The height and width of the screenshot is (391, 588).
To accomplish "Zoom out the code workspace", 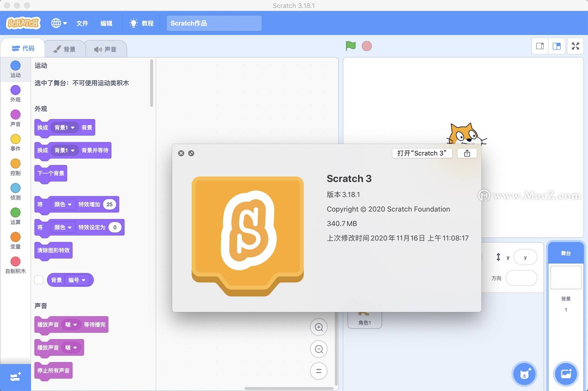I will tap(319, 349).
